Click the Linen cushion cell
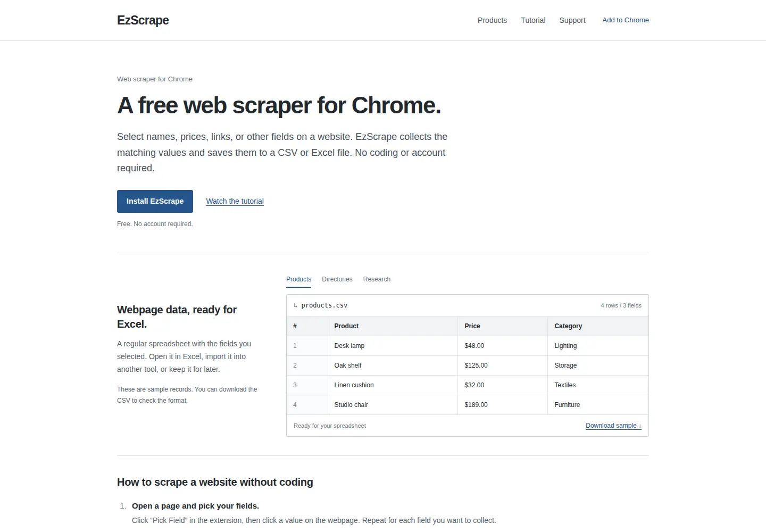766x532 pixels. coord(393,385)
